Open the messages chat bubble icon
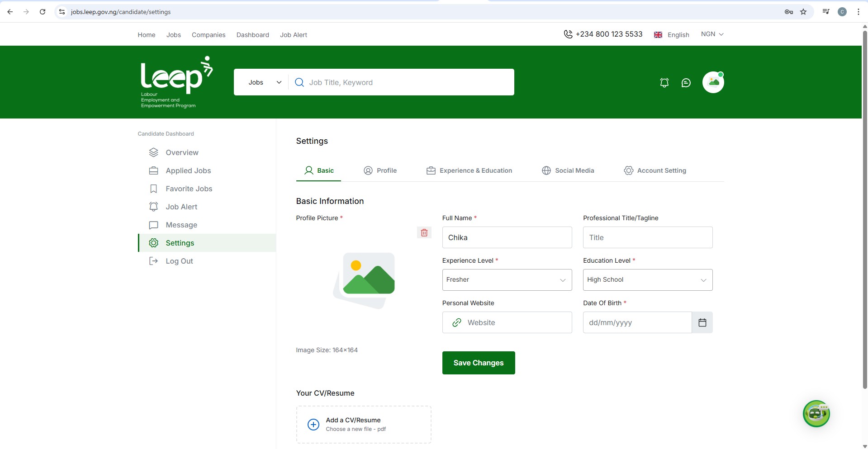 click(686, 83)
